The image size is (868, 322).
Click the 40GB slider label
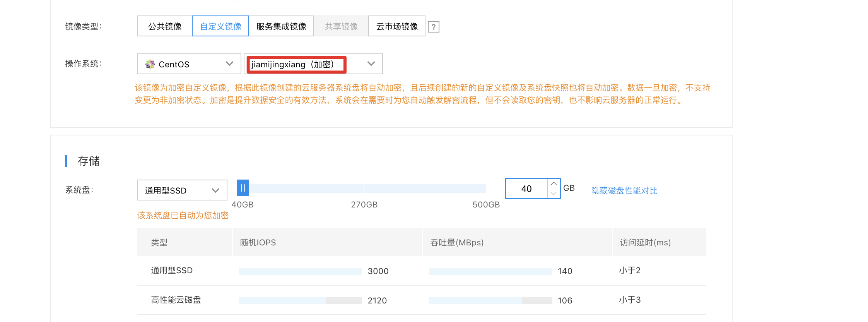point(243,204)
